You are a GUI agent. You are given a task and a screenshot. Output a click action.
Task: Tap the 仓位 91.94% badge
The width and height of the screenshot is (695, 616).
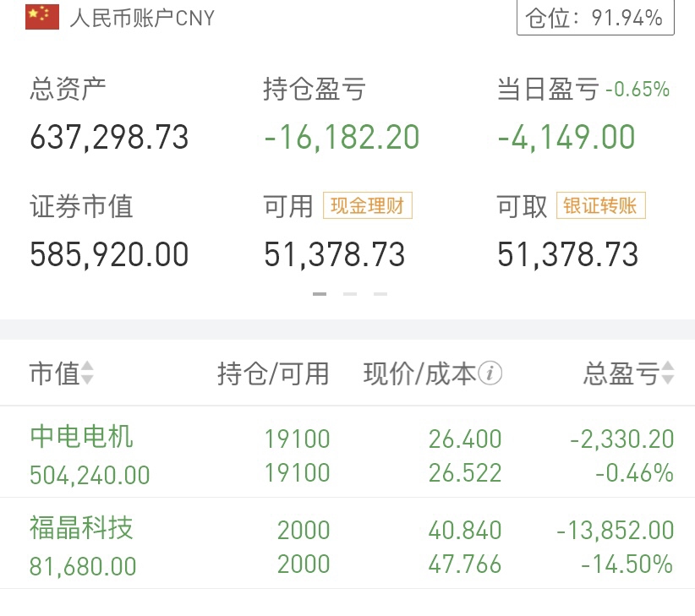pyautogui.click(x=595, y=17)
